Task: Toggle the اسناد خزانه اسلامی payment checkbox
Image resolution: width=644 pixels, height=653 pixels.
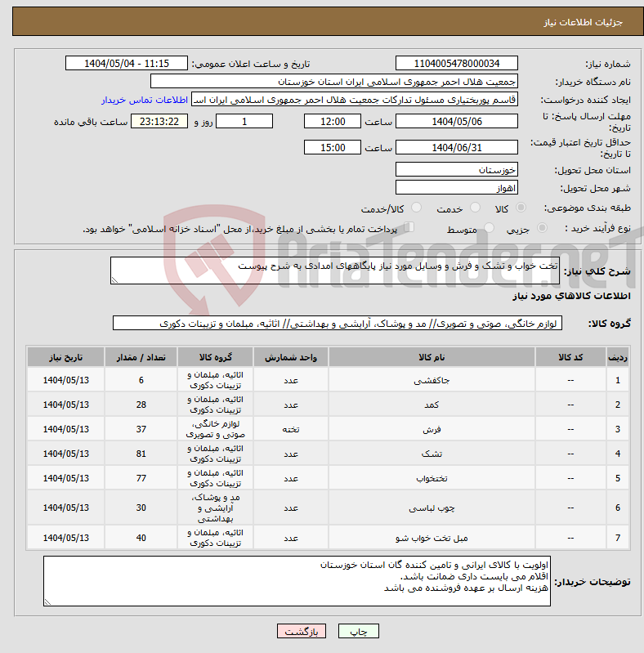Action: coord(409,227)
